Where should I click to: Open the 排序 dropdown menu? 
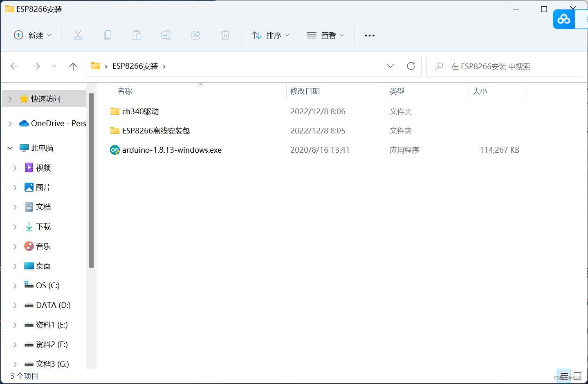coord(271,35)
